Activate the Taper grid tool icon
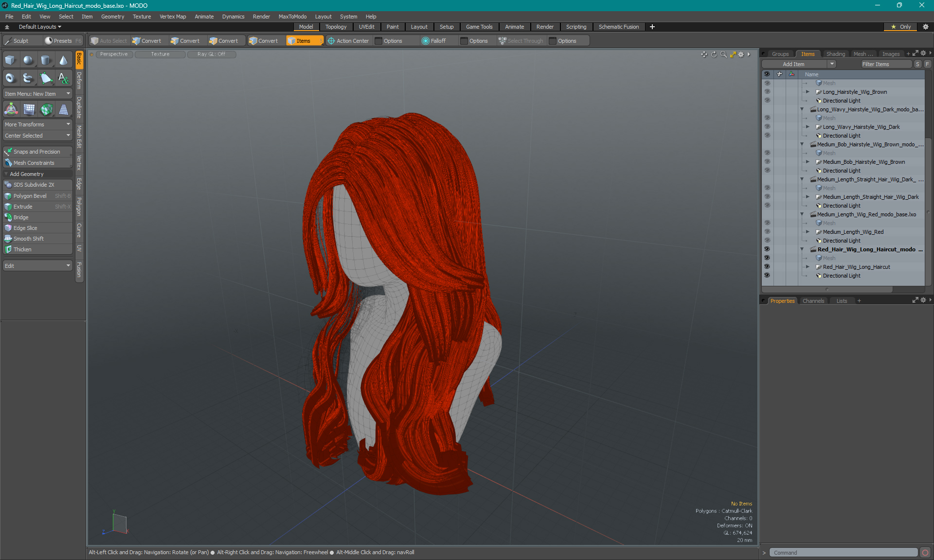 coord(64,109)
